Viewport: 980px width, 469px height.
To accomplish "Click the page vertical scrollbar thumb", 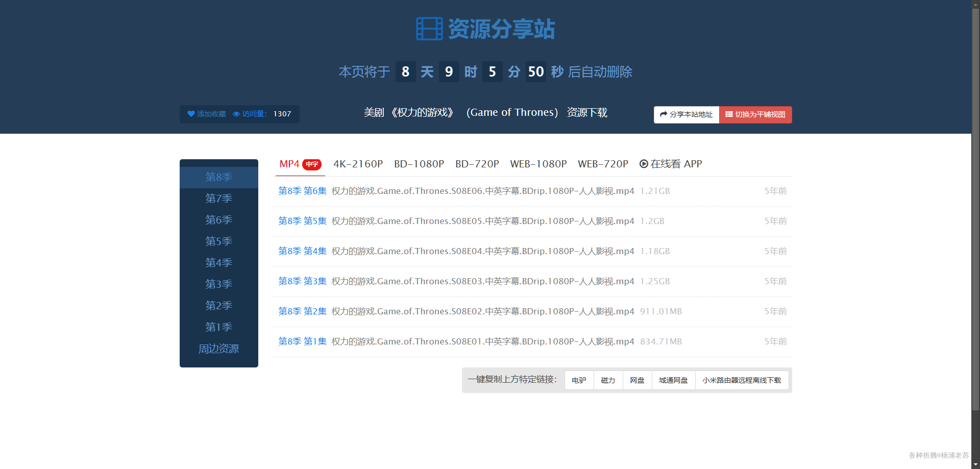I will coord(975,209).
